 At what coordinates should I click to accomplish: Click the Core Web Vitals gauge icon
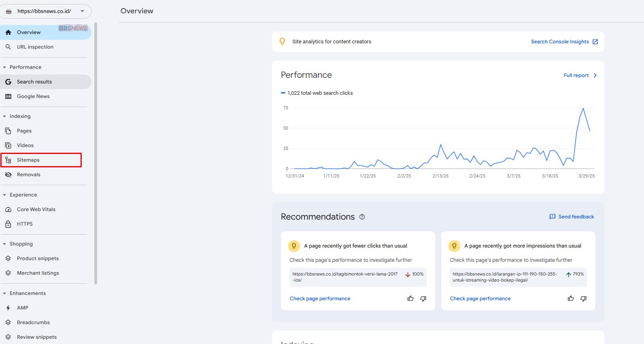8,209
